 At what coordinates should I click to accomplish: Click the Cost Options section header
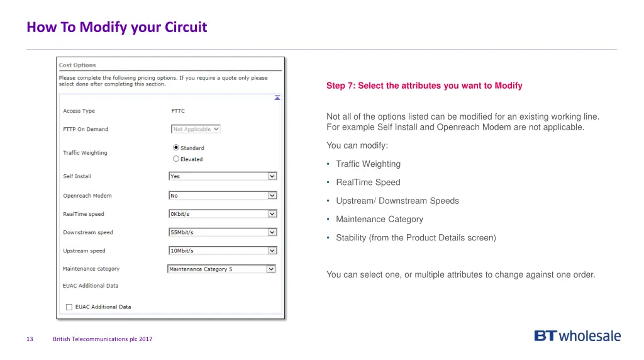77,65
